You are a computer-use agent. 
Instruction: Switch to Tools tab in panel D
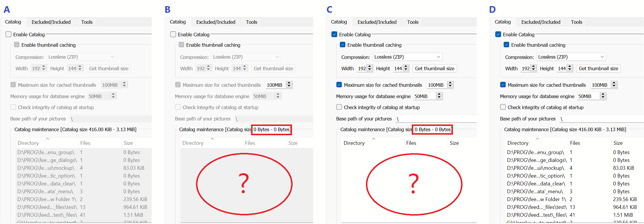click(x=576, y=22)
